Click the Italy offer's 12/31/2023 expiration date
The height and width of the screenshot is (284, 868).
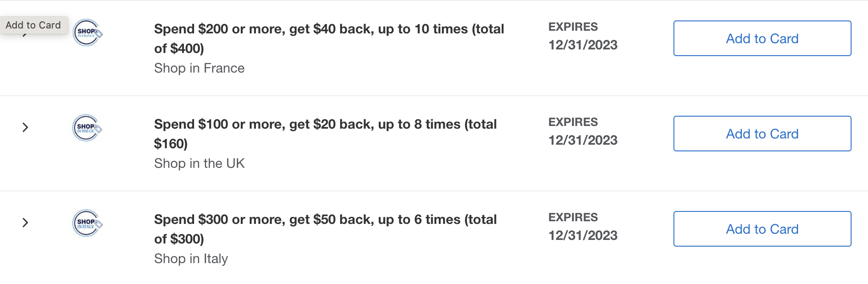click(583, 236)
